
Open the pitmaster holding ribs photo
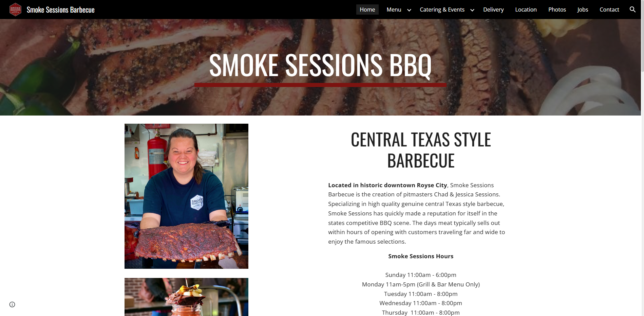pos(186,196)
